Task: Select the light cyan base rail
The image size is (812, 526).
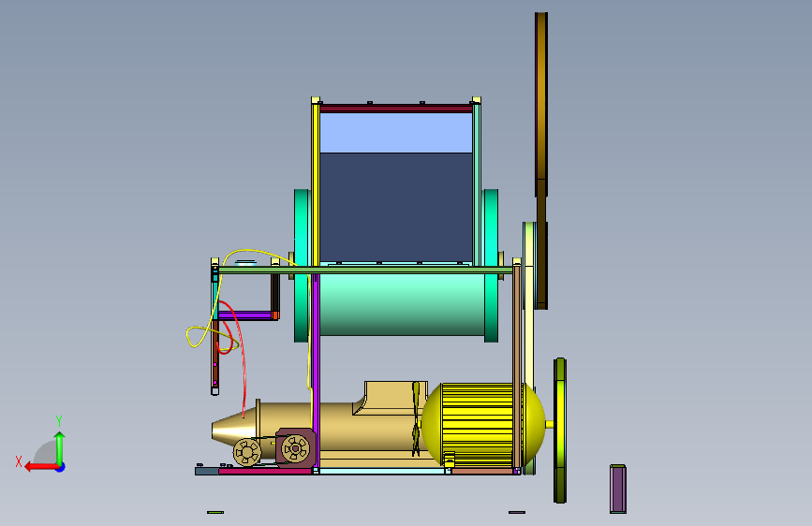Action: 382,471
